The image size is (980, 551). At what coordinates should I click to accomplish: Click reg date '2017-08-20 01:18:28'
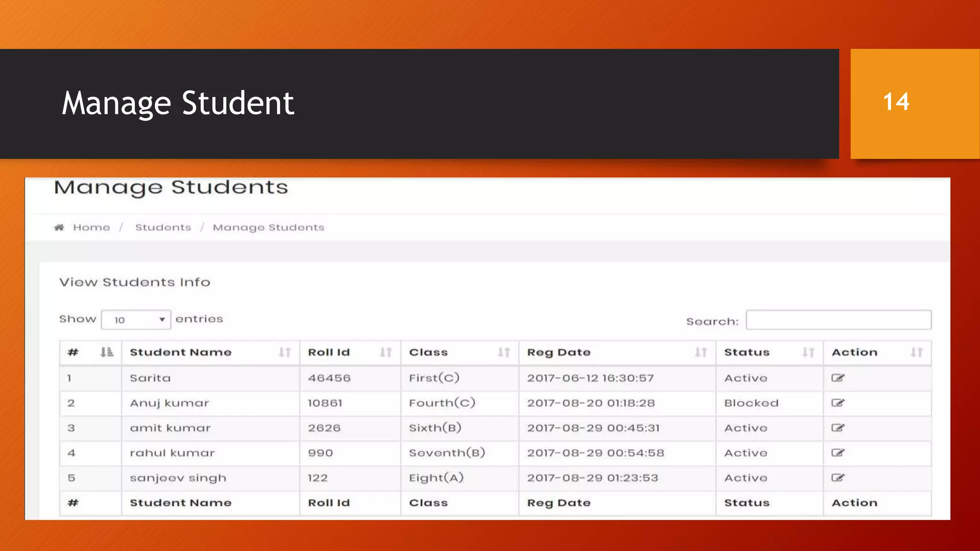pos(591,403)
